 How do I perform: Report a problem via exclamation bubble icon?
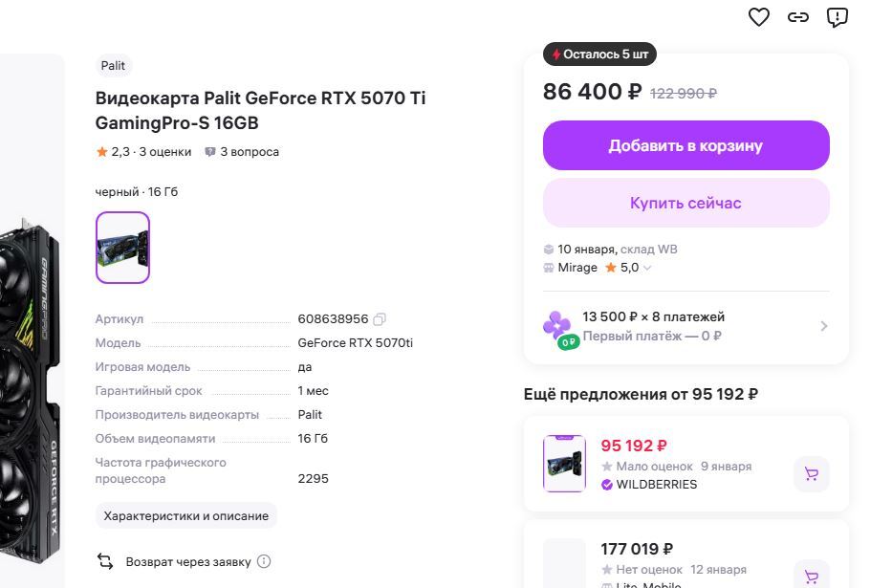click(x=837, y=17)
